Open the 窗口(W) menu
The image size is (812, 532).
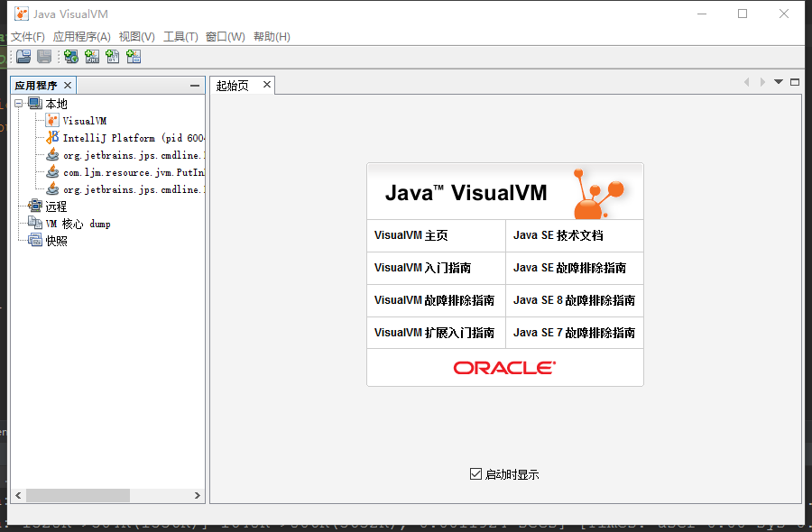(x=226, y=37)
